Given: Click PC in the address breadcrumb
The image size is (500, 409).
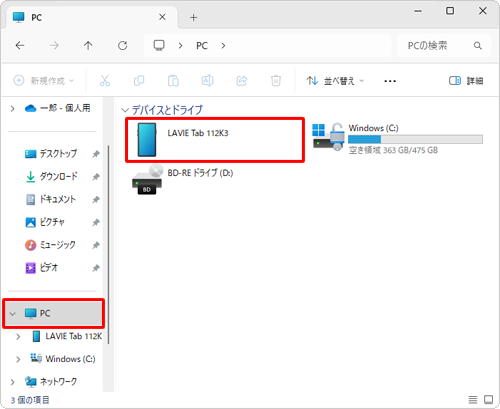Looking at the screenshot, I should click(x=202, y=46).
